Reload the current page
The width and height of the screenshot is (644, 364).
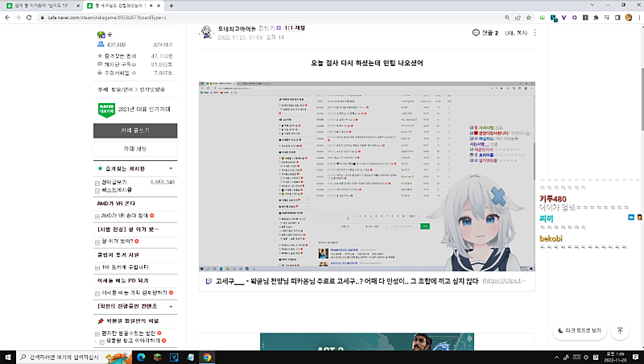click(29, 18)
